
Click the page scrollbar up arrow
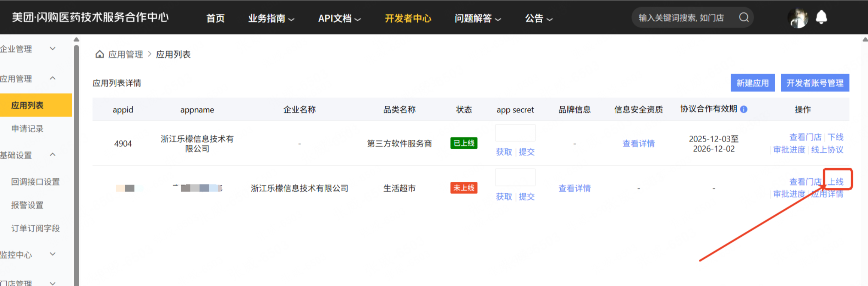click(x=865, y=39)
